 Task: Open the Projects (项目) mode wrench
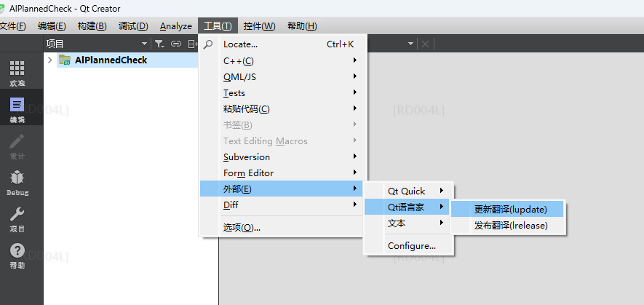coord(17,218)
